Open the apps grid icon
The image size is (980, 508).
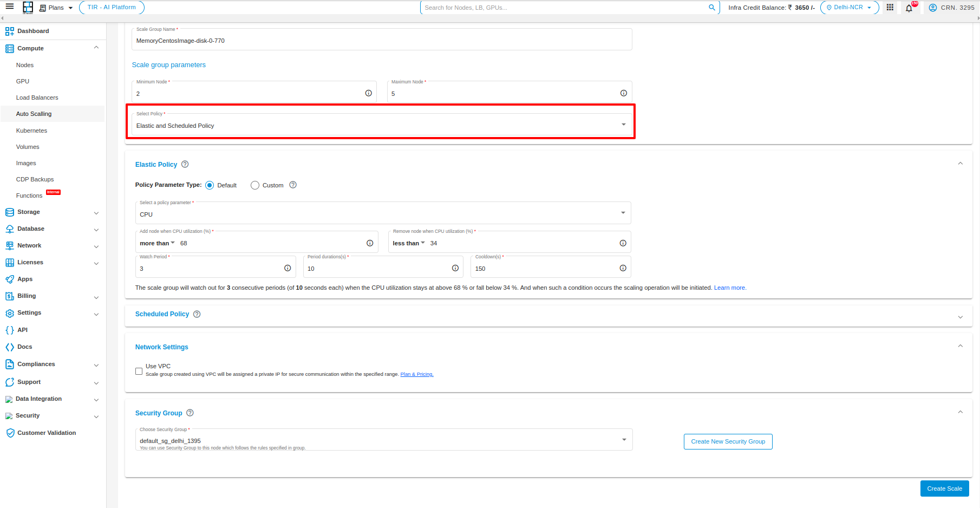point(890,7)
